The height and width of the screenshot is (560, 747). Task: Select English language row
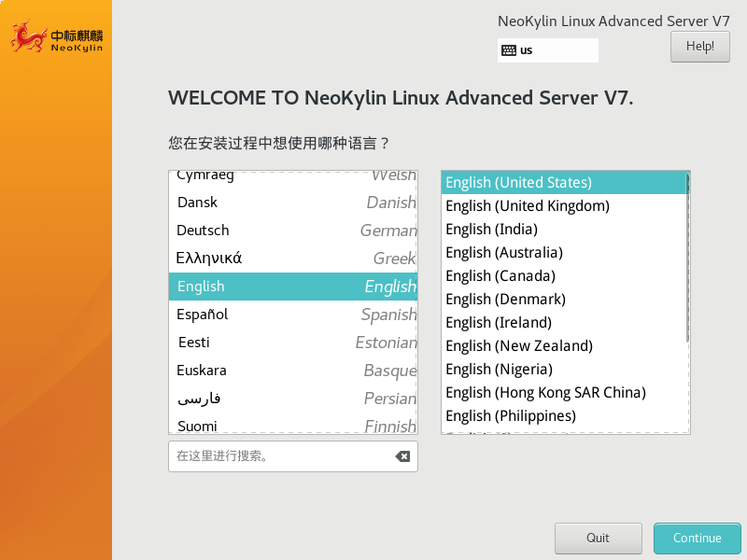293,287
